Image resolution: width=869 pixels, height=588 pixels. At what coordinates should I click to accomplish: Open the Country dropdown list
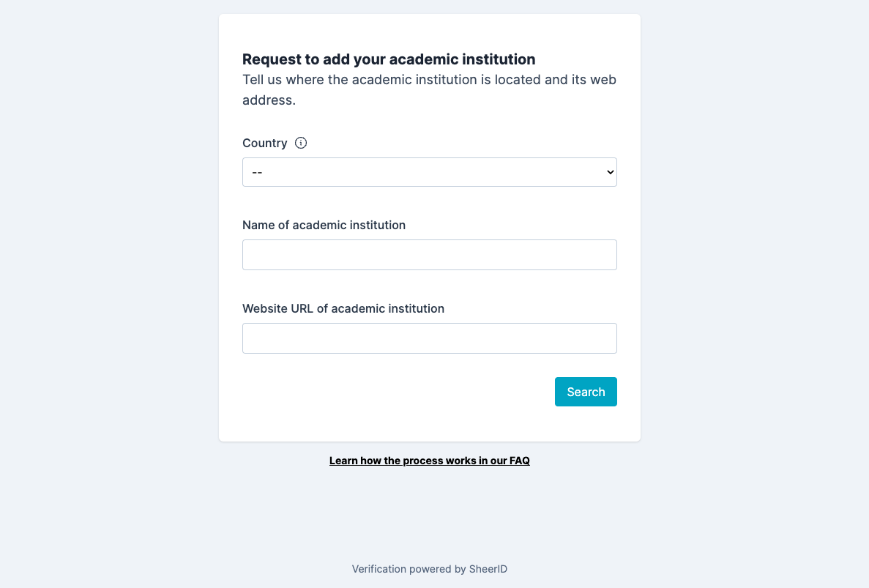pyautogui.click(x=430, y=172)
